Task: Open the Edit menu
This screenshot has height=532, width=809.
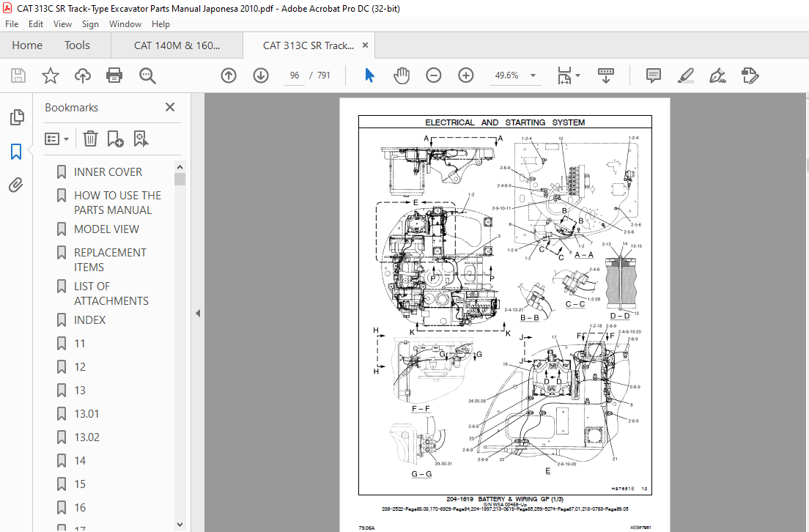Action: (x=36, y=23)
